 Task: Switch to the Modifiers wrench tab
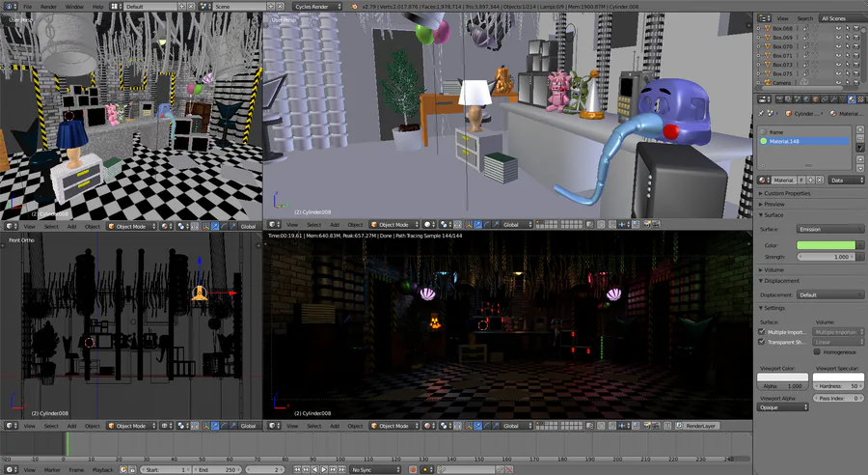(x=833, y=99)
